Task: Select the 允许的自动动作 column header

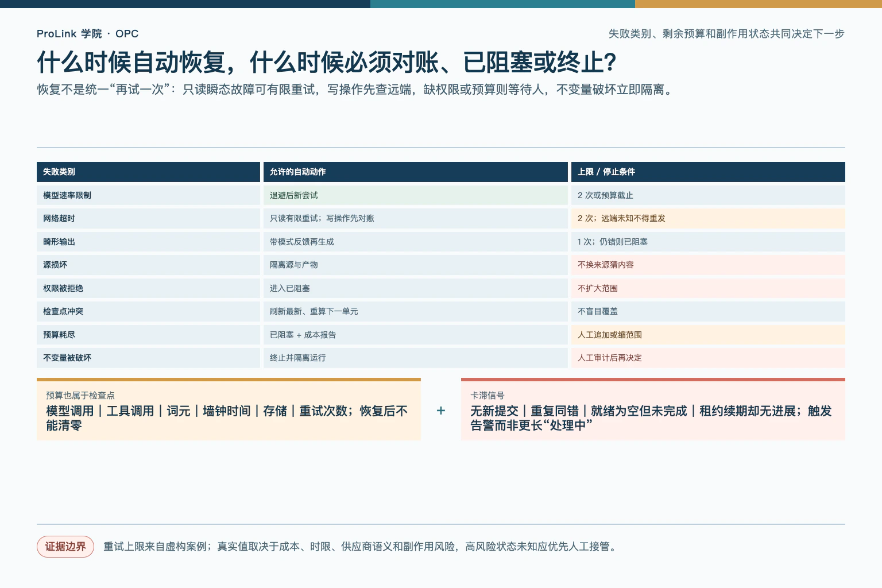Action: coord(416,172)
